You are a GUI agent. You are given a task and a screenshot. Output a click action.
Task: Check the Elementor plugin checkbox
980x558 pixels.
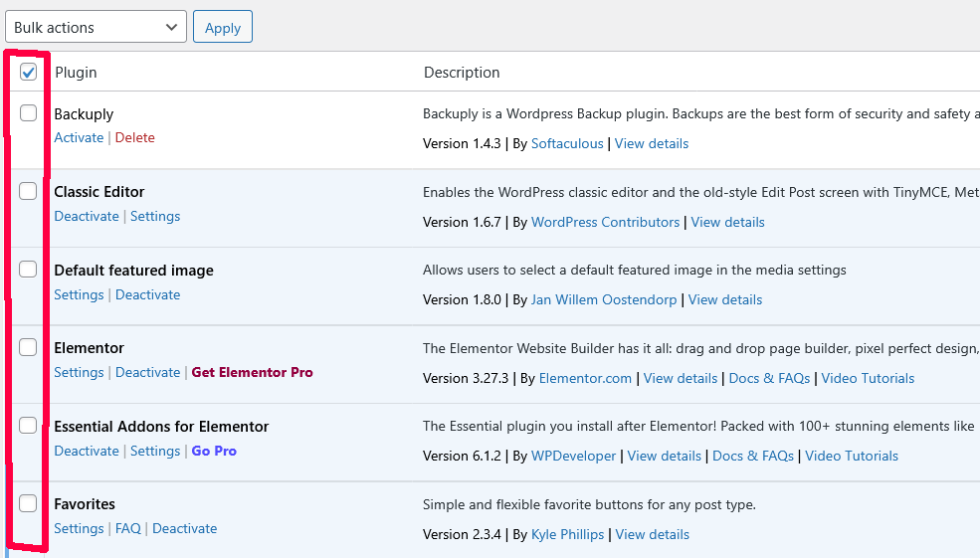click(x=28, y=347)
